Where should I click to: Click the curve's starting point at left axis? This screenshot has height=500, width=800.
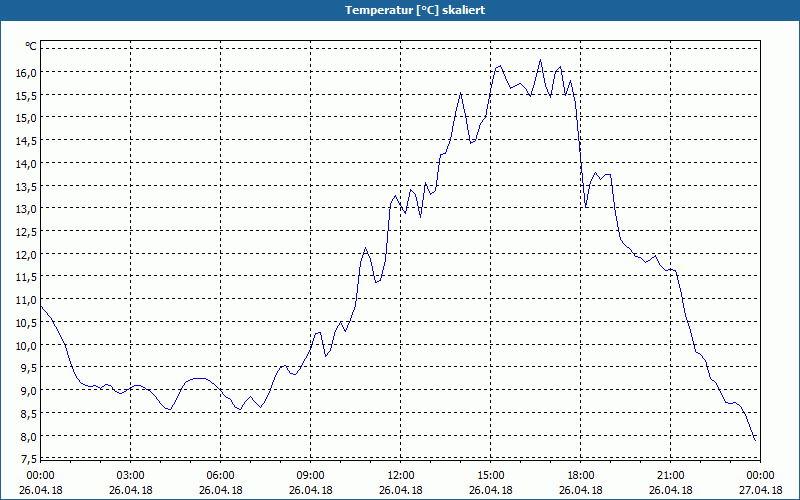41,306
